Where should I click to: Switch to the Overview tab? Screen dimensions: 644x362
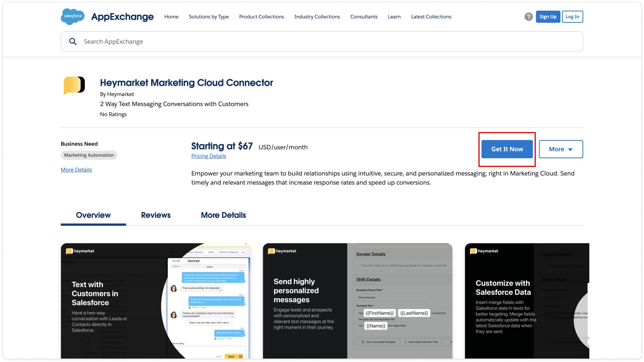click(93, 215)
